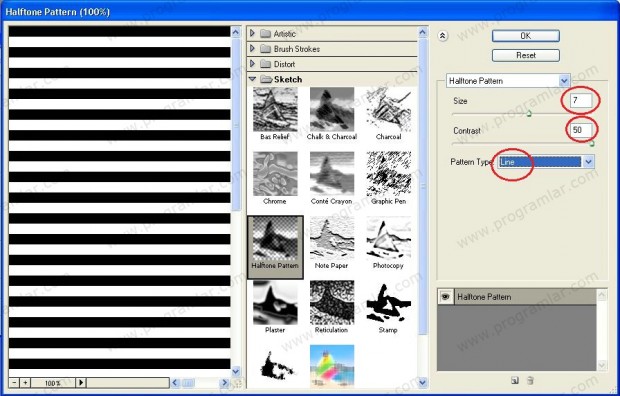Click filter list scrollbar down arrow

[x=423, y=383]
